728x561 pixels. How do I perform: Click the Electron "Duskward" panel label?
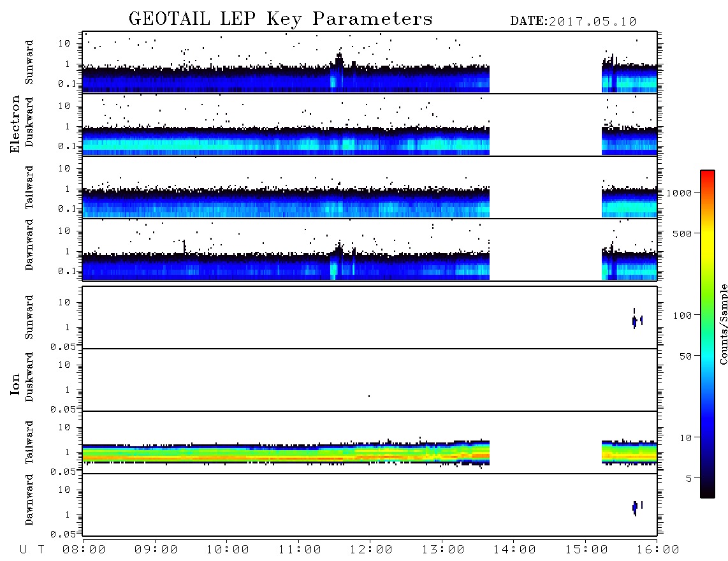point(29,122)
